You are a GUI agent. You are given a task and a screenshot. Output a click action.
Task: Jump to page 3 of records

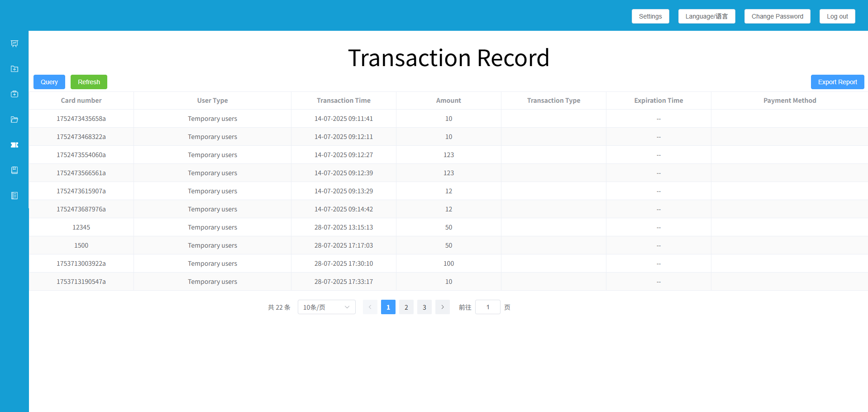click(x=424, y=307)
